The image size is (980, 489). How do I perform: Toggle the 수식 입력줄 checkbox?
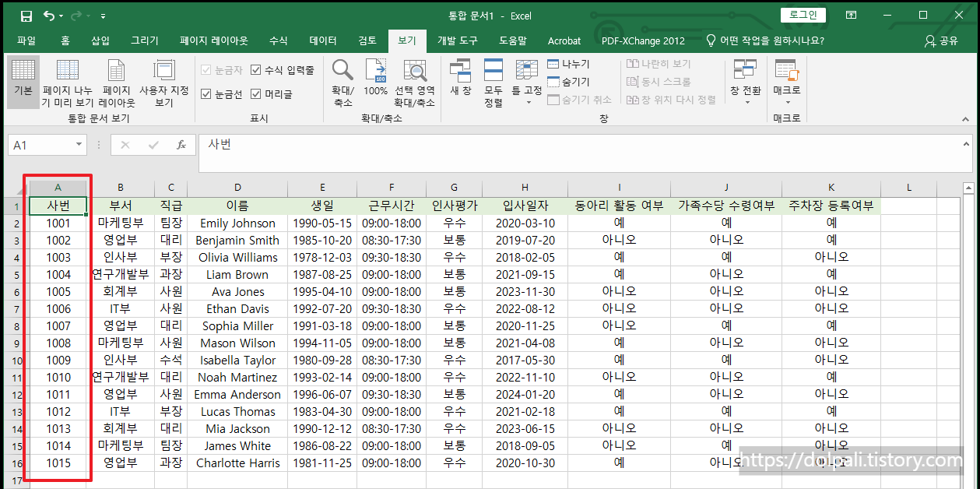pyautogui.click(x=256, y=70)
